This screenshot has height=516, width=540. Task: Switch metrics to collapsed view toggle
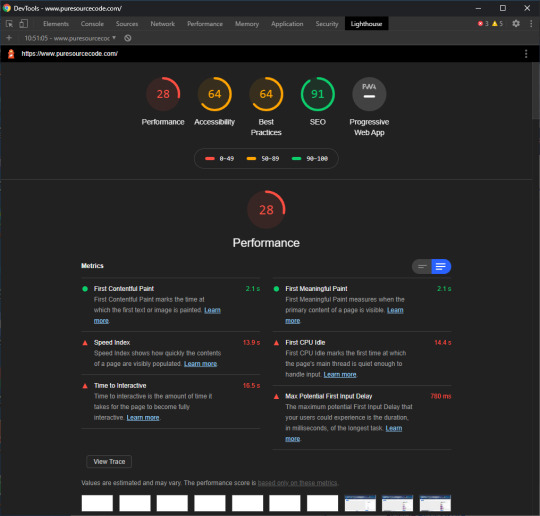[x=422, y=266]
